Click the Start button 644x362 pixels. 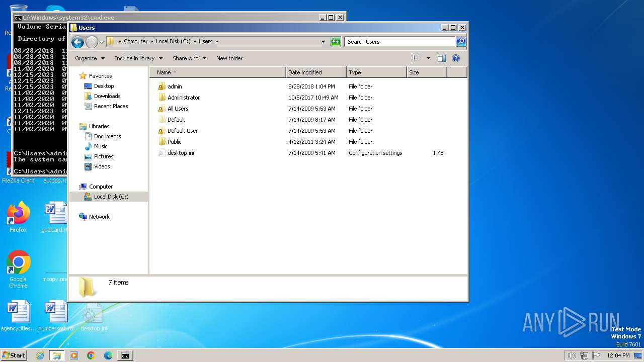14,355
